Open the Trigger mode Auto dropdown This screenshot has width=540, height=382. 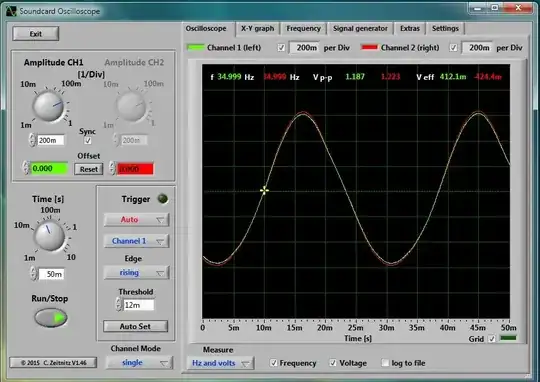(137, 220)
